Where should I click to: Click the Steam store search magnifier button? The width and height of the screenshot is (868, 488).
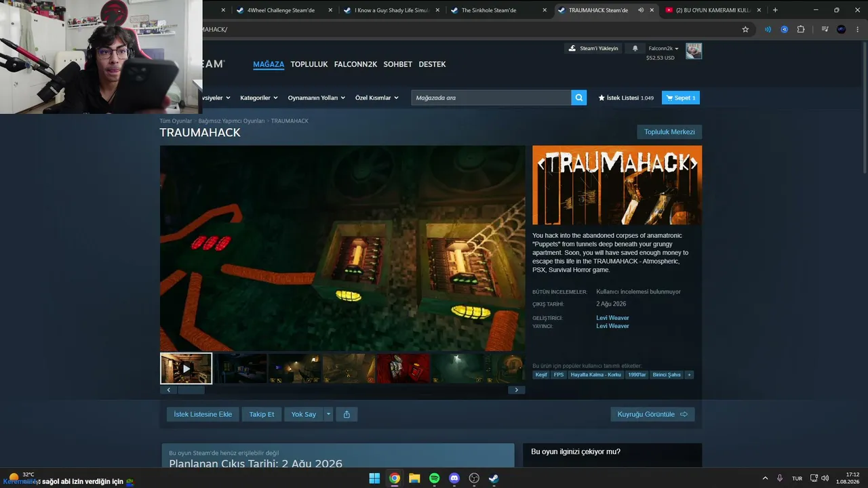(x=579, y=98)
